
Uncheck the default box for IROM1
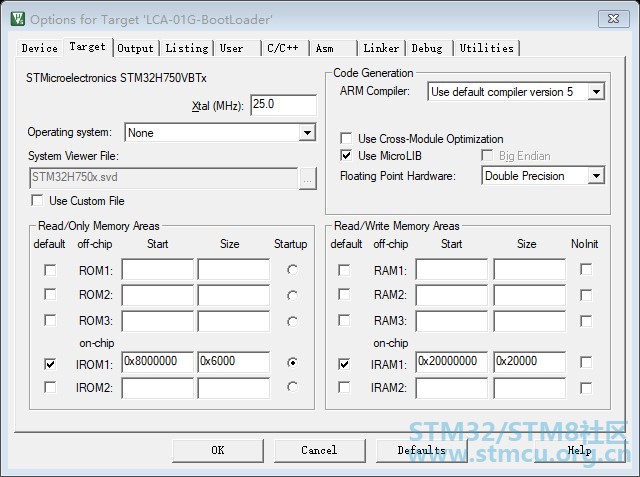(x=50, y=364)
